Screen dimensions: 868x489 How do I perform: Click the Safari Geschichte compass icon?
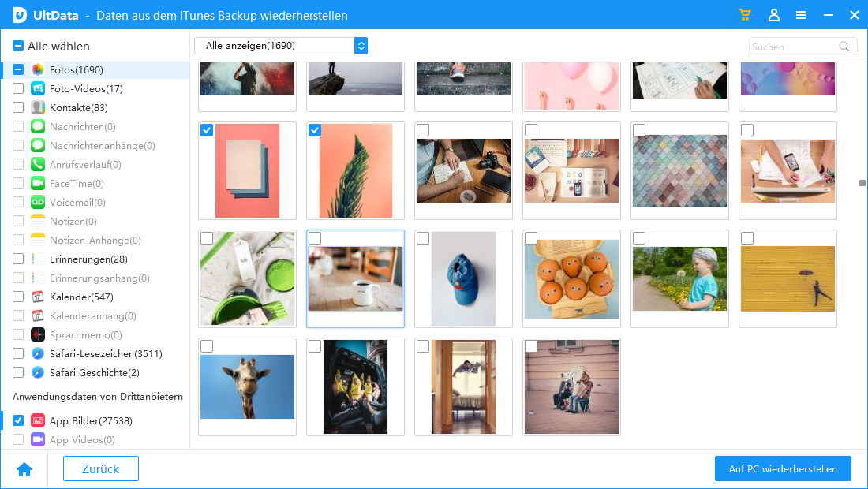click(38, 372)
